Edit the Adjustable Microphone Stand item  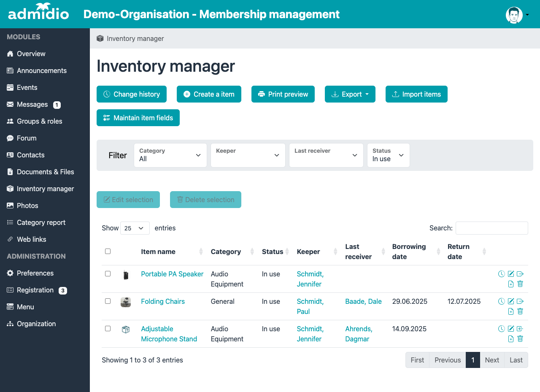pyautogui.click(x=511, y=329)
